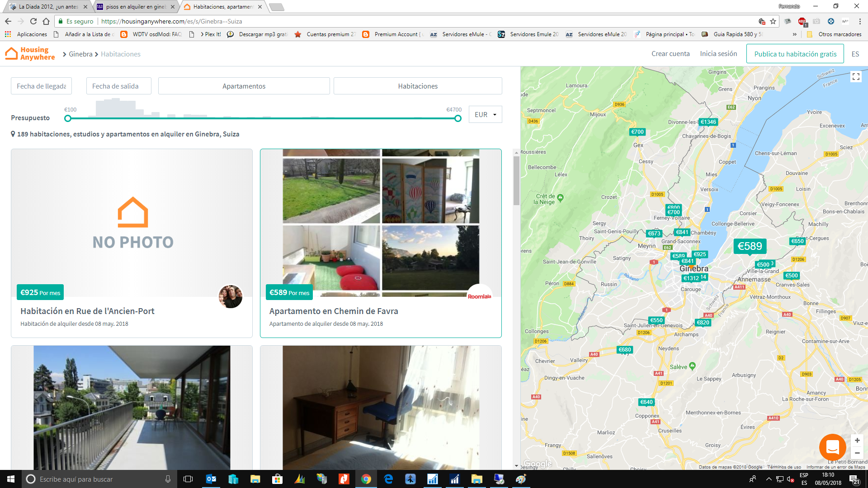
Task: Click the browser home icon
Action: click(x=46, y=21)
